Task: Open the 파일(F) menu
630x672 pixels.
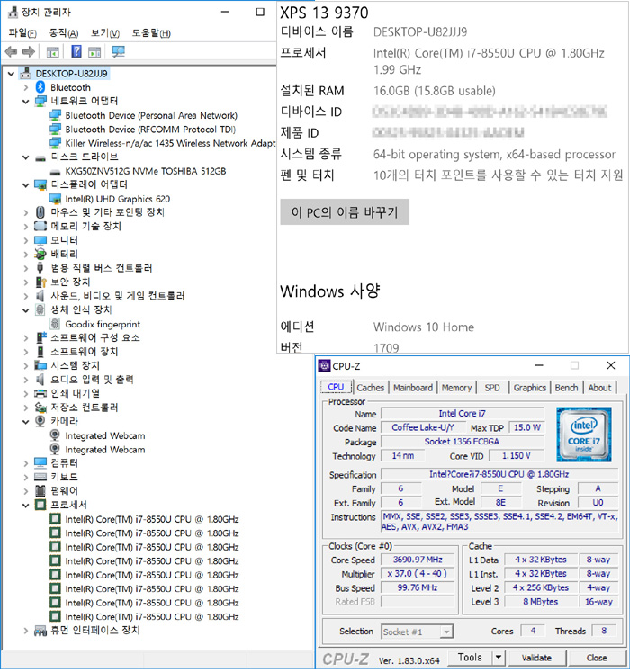Action: tap(22, 33)
